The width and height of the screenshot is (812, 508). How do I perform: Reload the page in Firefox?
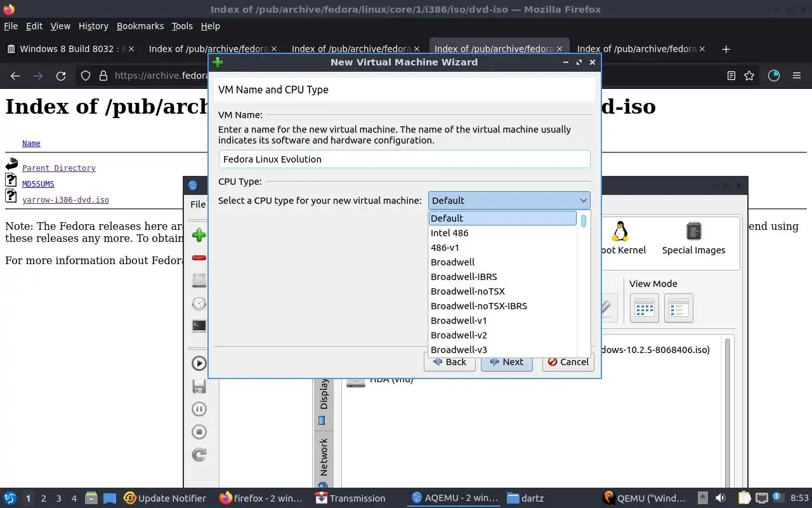coord(61,76)
